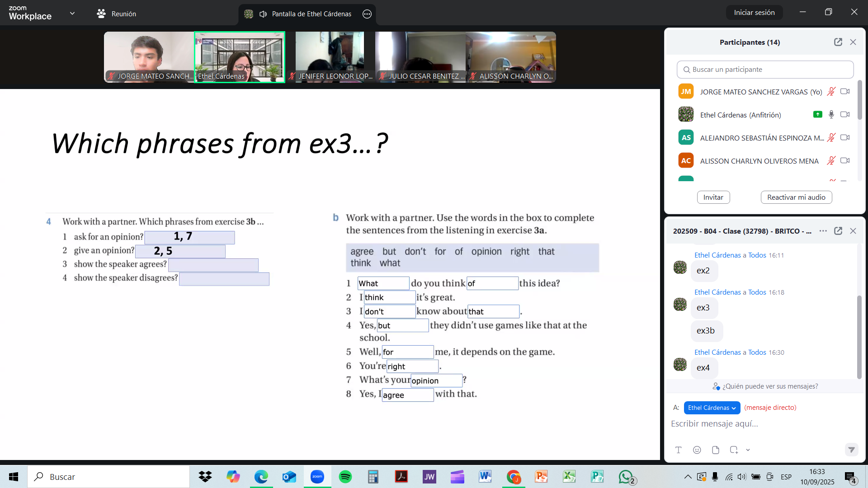Click the text formatting icon in chat

click(678, 450)
